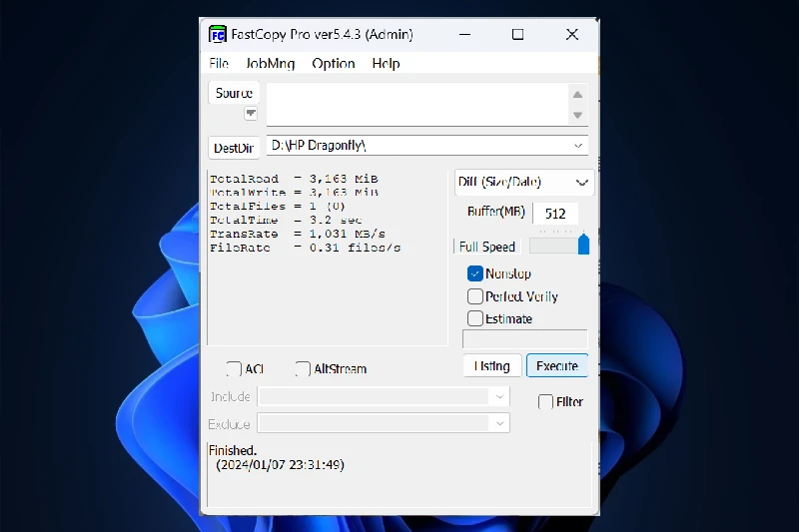Click the Finished. status text
Screen dimensions: 799x532
pyautogui.click(x=233, y=450)
